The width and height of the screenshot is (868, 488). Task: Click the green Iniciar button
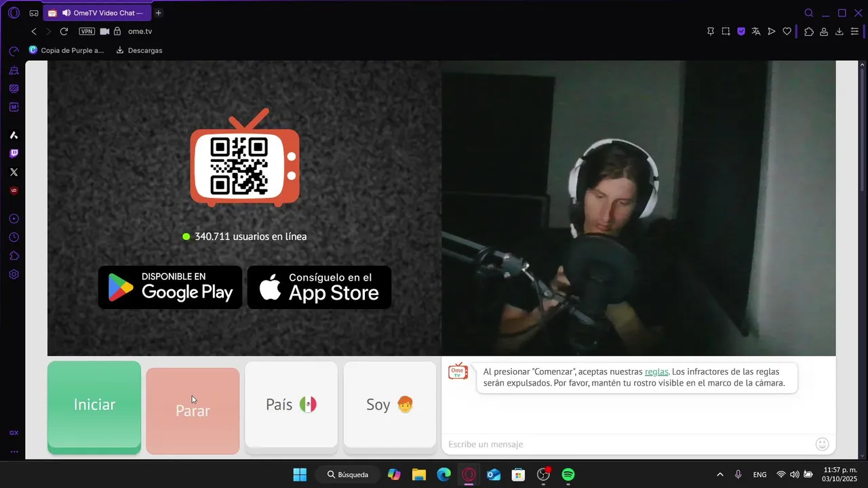(94, 407)
